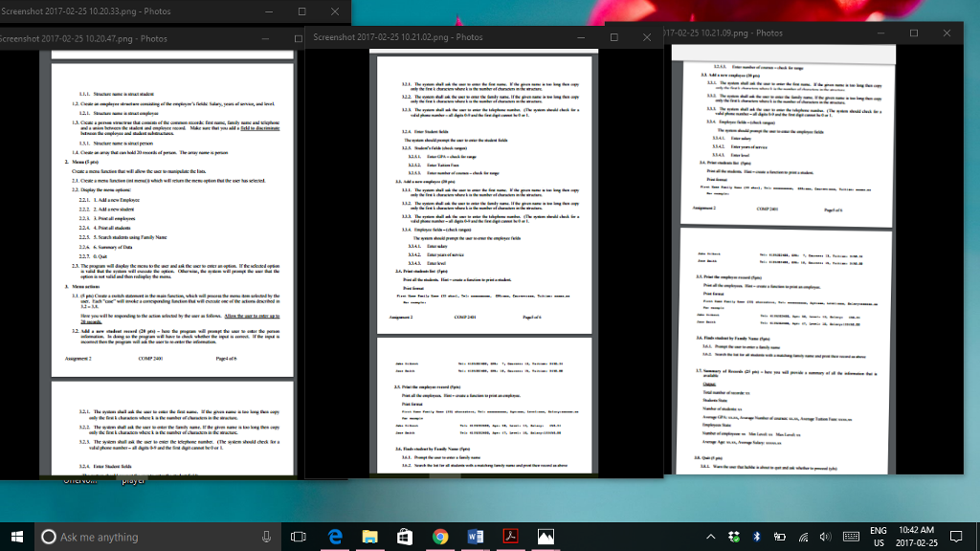Open Microsoft Word from the taskbar

point(476,537)
